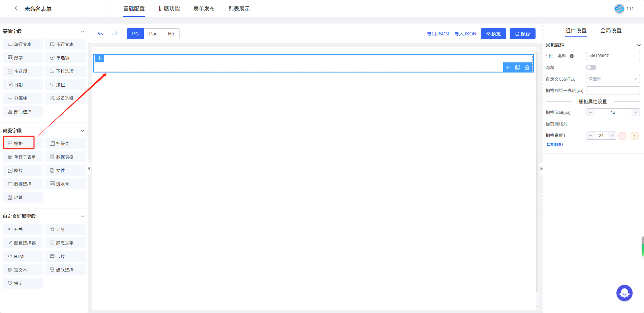Add grid column with orange plus circle
644x313 pixels.
(x=634, y=136)
